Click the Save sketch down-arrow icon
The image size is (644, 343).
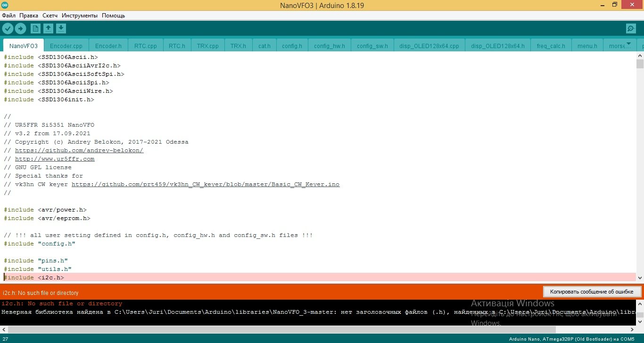pos(61,29)
